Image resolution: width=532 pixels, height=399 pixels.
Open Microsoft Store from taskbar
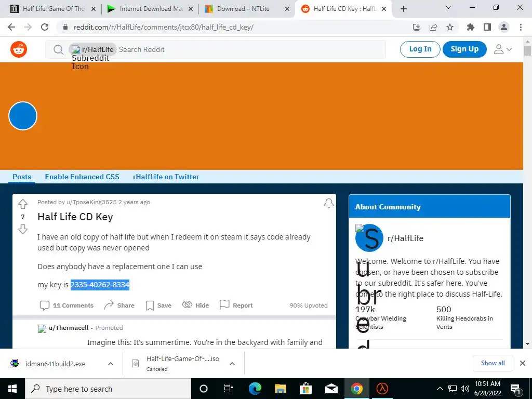(305, 389)
